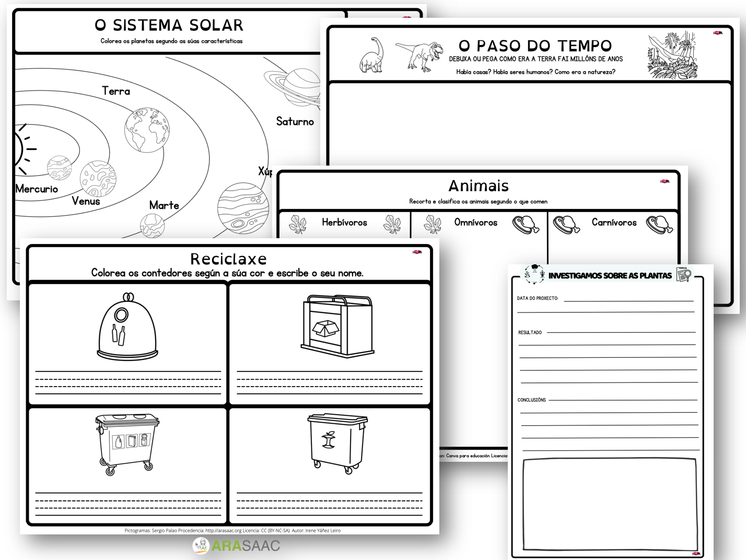Screen dimensions: 746x560
Task: Click the Earth planet labeled Terra
Action: point(147,130)
